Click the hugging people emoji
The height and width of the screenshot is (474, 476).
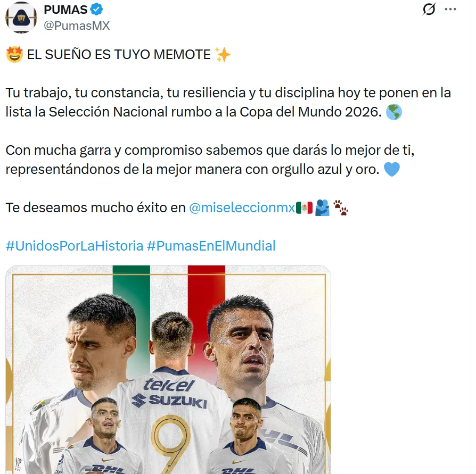[x=323, y=207]
